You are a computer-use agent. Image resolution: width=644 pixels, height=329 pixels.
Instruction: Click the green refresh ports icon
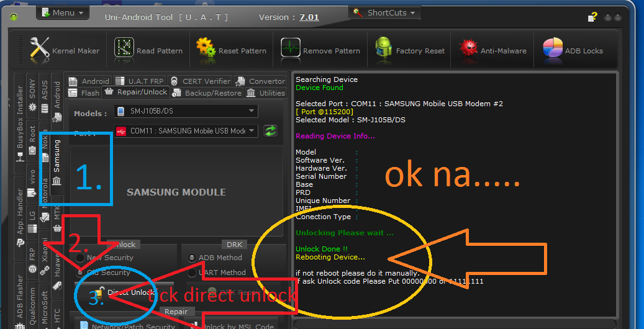click(x=270, y=131)
